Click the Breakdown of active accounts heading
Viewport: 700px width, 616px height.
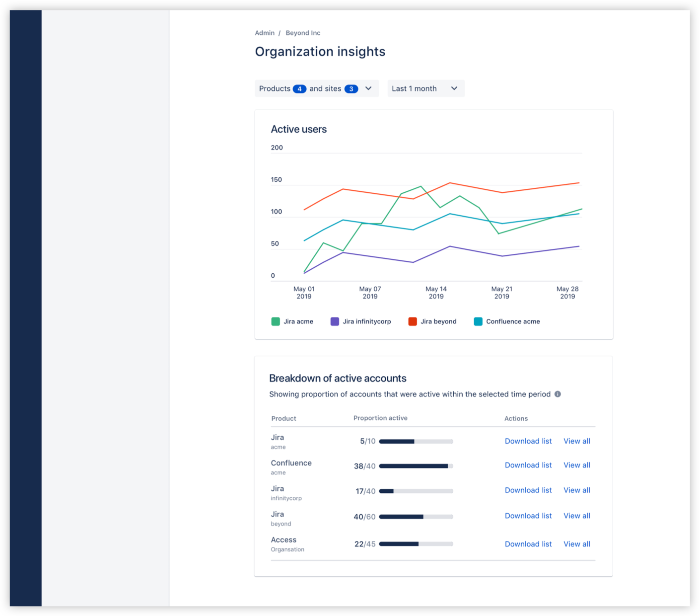pos(338,378)
